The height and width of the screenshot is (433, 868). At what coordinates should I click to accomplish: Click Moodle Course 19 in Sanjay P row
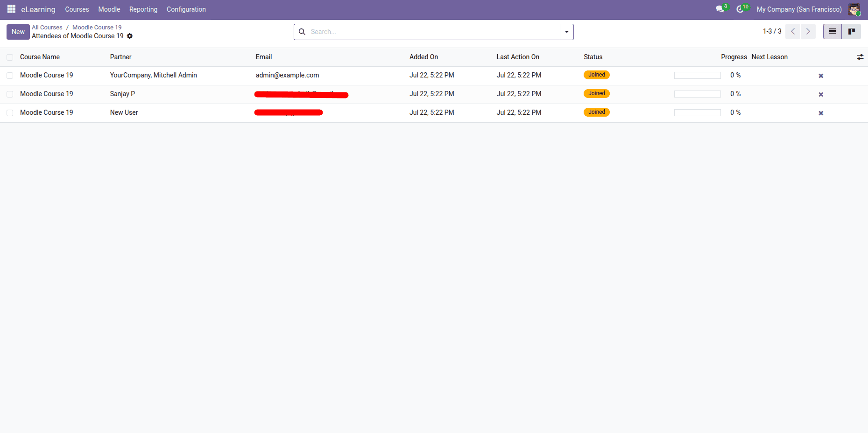pyautogui.click(x=47, y=94)
